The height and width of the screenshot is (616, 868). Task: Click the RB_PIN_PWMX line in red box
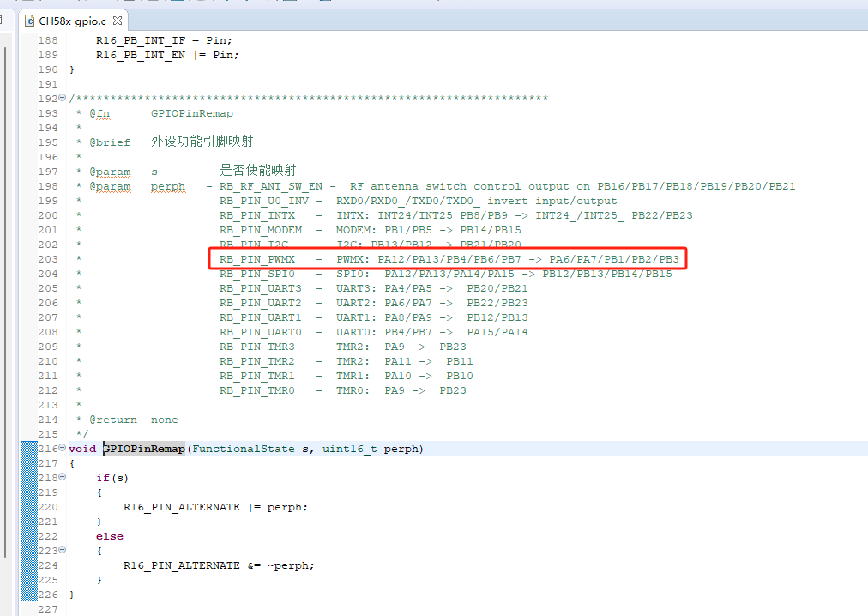tap(446, 259)
